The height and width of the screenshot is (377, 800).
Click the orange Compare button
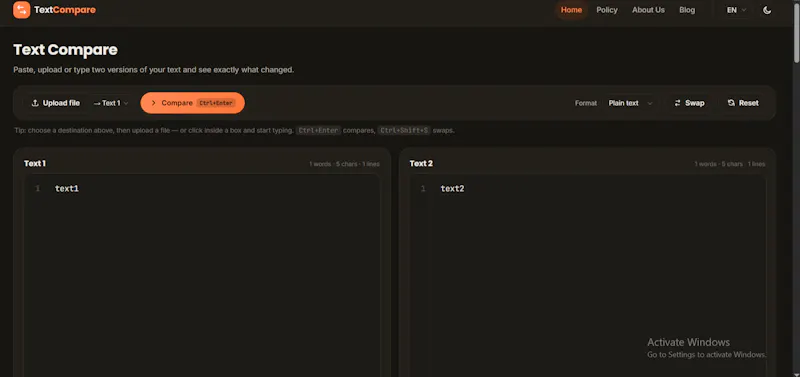192,103
